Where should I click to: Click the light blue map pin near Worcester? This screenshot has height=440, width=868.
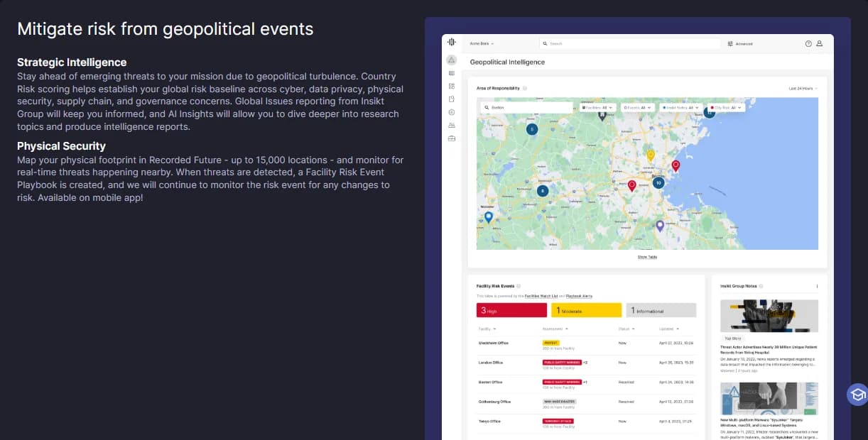(488, 217)
